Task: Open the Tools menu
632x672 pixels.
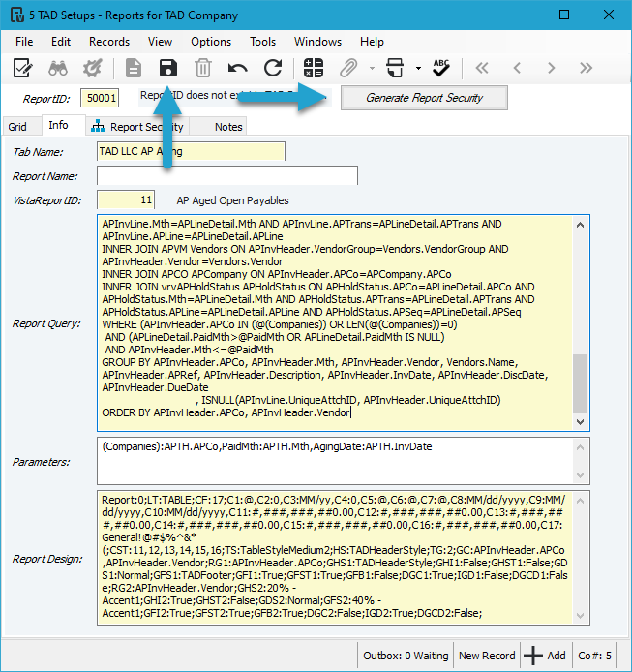Action: tap(262, 42)
